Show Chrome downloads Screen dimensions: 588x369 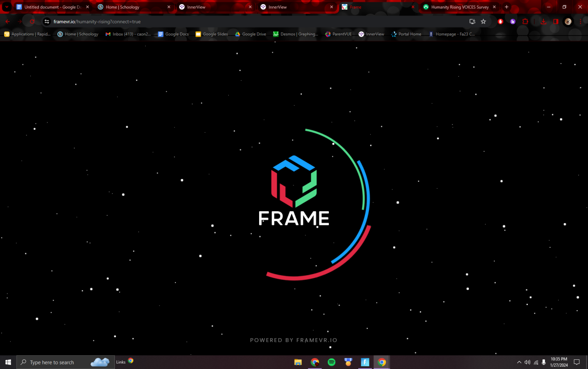543,22
